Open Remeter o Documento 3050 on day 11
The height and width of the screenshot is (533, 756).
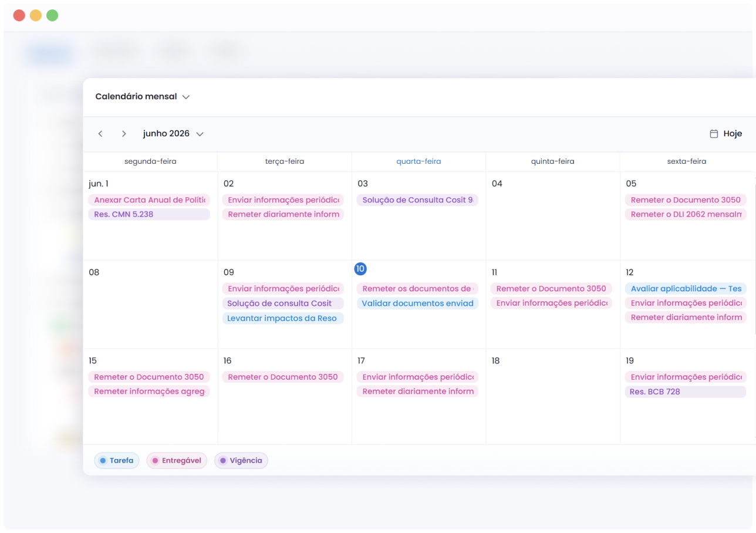click(551, 289)
